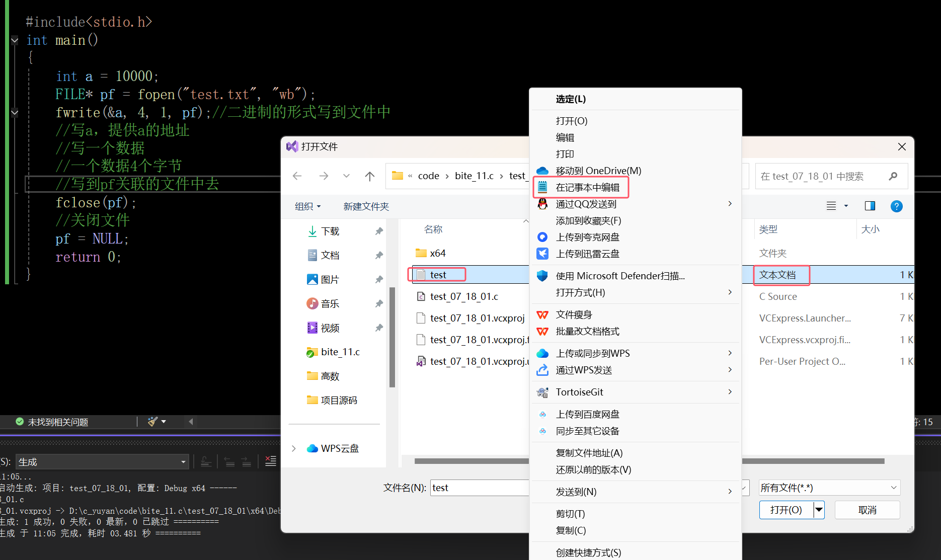This screenshot has width=941, height=560.
Task: Toggle the preview pane icon in dialog toolbar
Action: (870, 206)
